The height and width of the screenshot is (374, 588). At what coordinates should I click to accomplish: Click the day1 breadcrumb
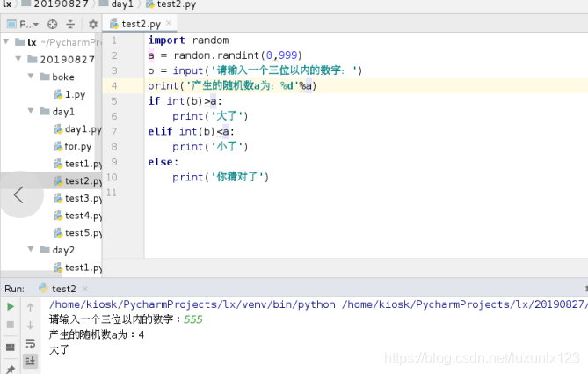click(117, 4)
